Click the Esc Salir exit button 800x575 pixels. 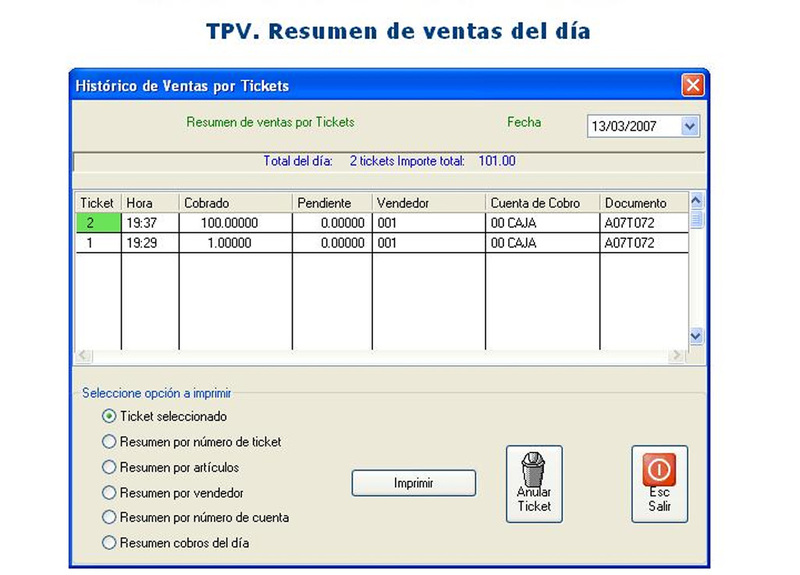659,484
